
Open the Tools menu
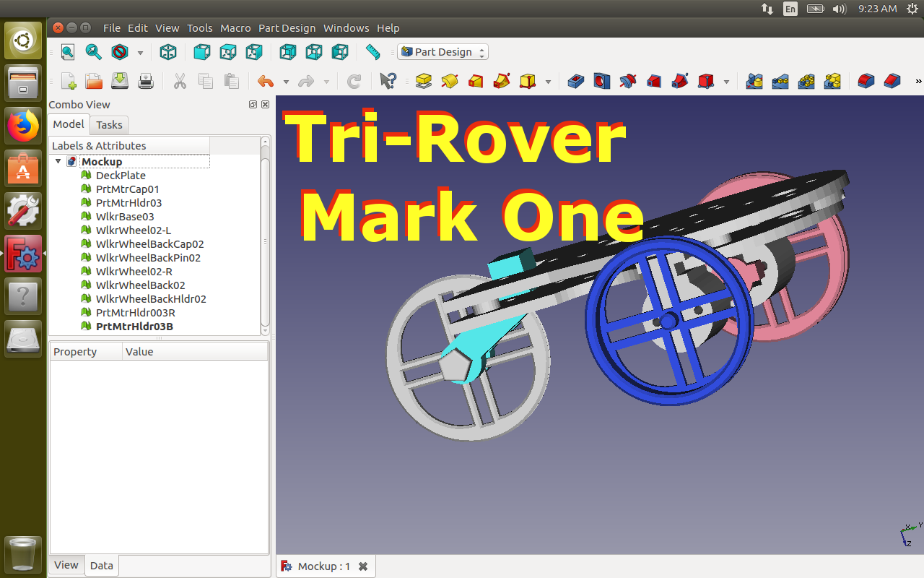[x=200, y=28]
